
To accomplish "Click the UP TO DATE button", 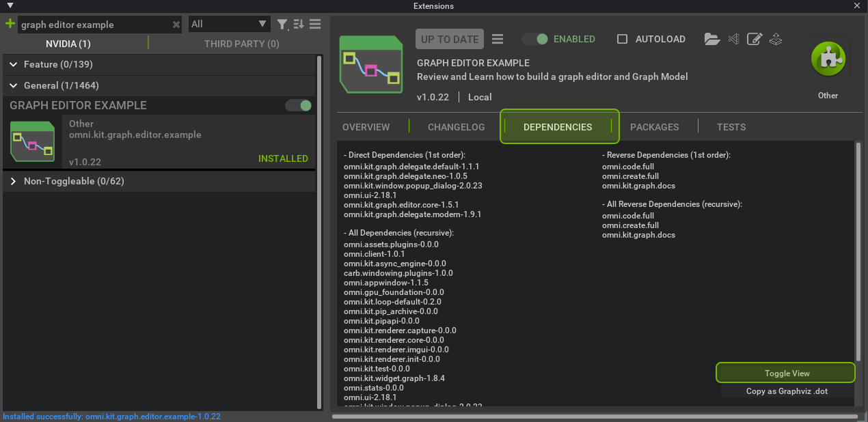I will pos(450,39).
